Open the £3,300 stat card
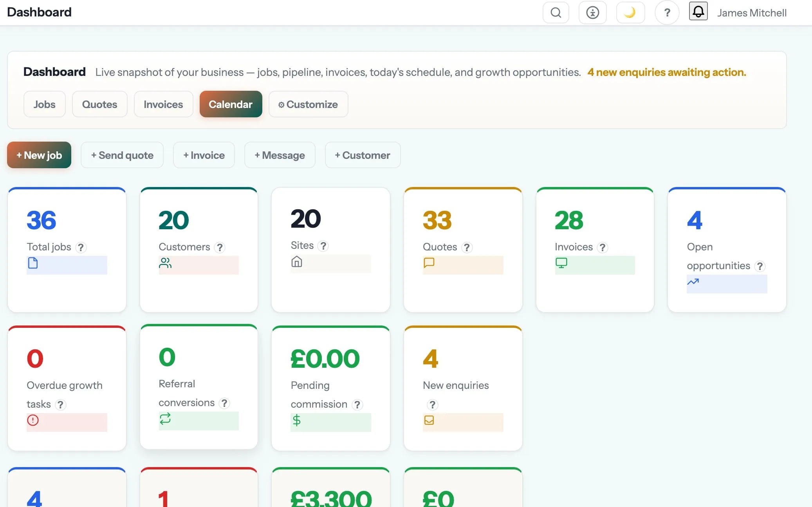This screenshot has width=812, height=507. (331, 487)
